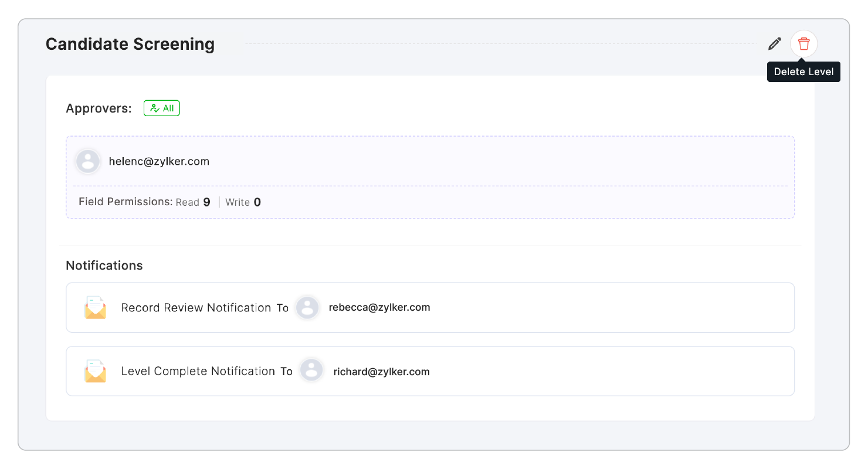The height and width of the screenshot is (469, 868).
Task: Click the Write 0 field permission count
Action: [x=243, y=202]
